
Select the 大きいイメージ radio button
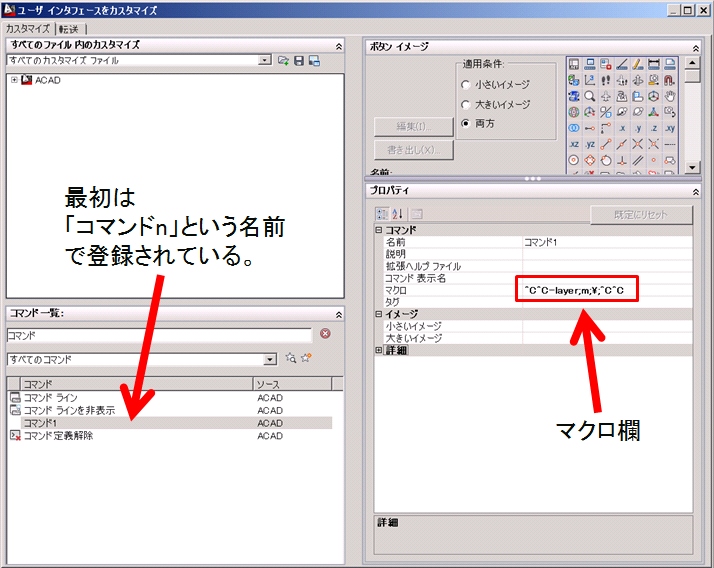465,105
